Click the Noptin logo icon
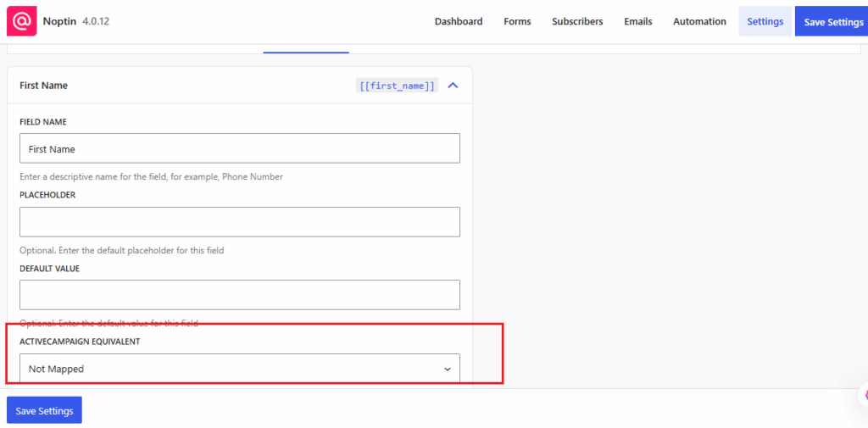 tap(21, 21)
